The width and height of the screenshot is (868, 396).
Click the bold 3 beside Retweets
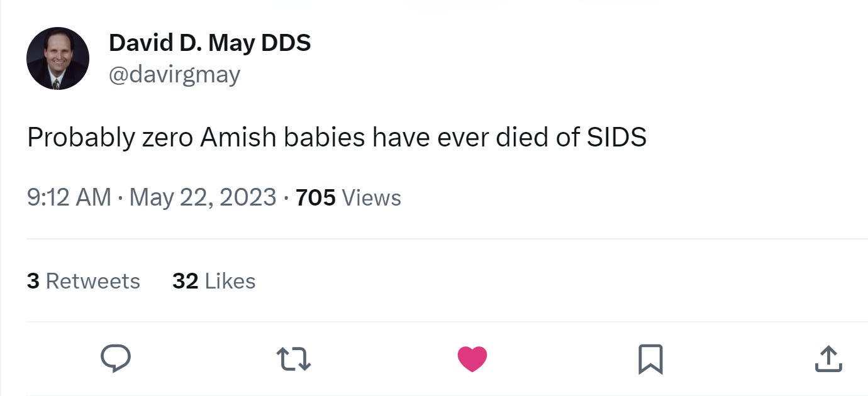33,280
